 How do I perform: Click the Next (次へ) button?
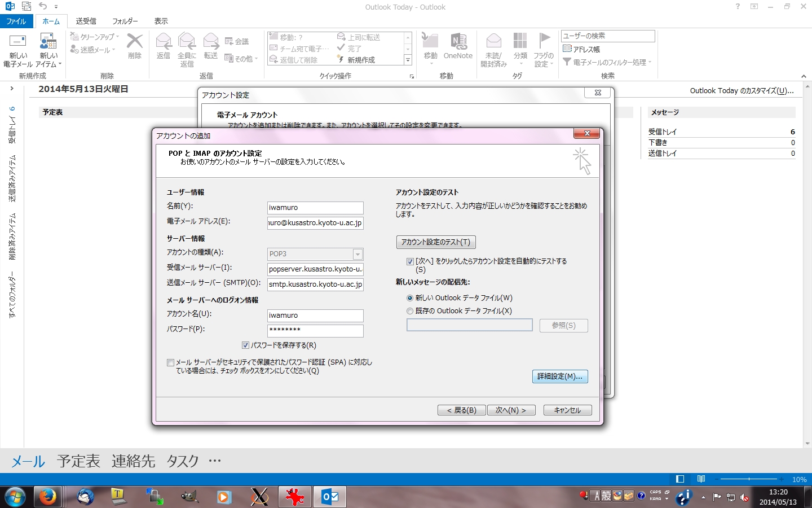click(x=511, y=410)
